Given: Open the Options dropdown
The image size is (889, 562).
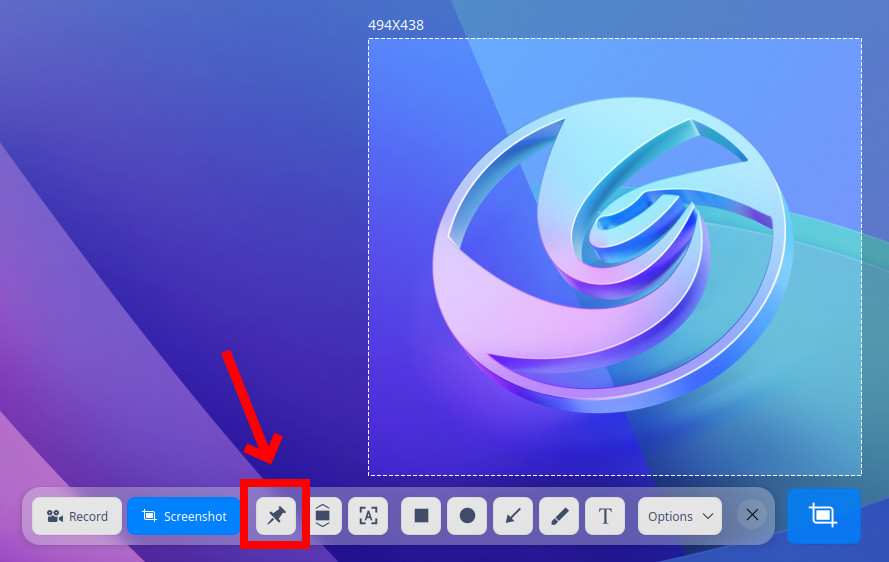Looking at the screenshot, I should point(680,516).
